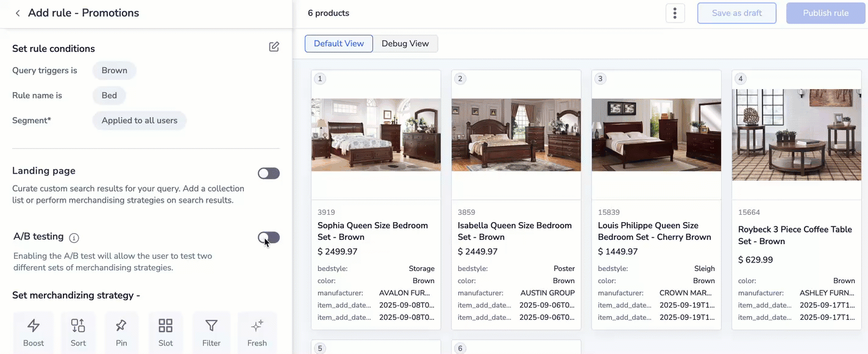Click bedstyle value Sleigh

(x=705, y=269)
